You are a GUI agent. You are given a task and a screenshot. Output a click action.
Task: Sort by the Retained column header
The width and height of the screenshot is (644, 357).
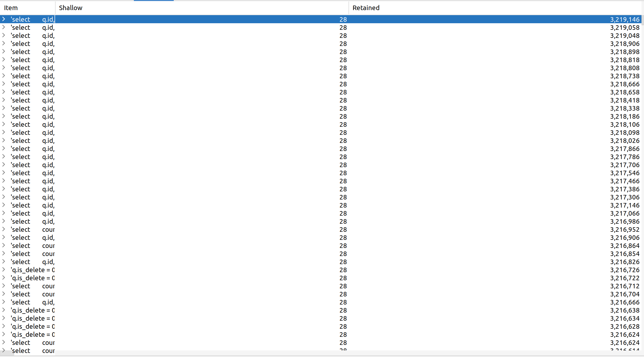(366, 8)
